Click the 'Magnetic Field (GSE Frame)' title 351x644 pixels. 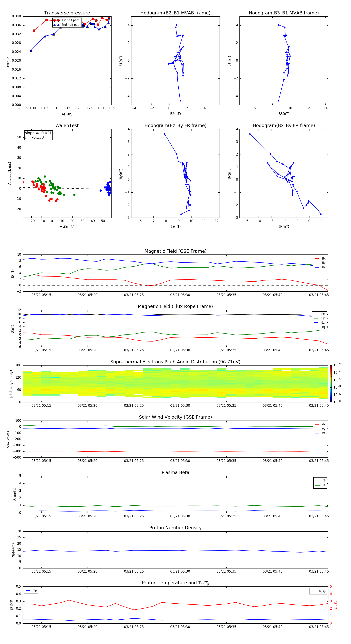pyautogui.click(x=175, y=251)
